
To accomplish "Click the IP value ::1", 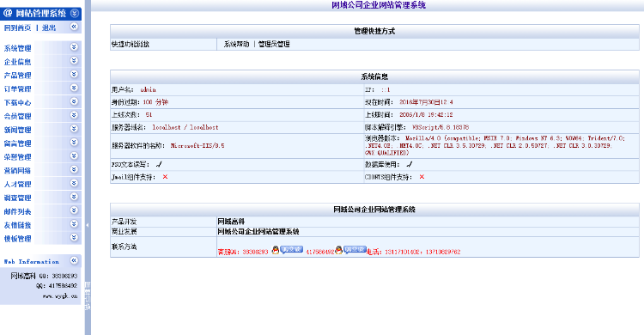I will (x=386, y=89).
